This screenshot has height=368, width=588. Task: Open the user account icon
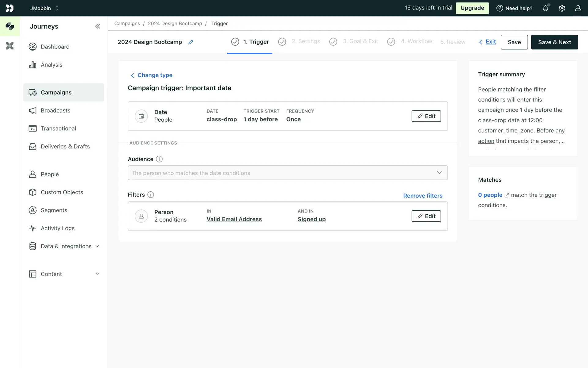[578, 8]
